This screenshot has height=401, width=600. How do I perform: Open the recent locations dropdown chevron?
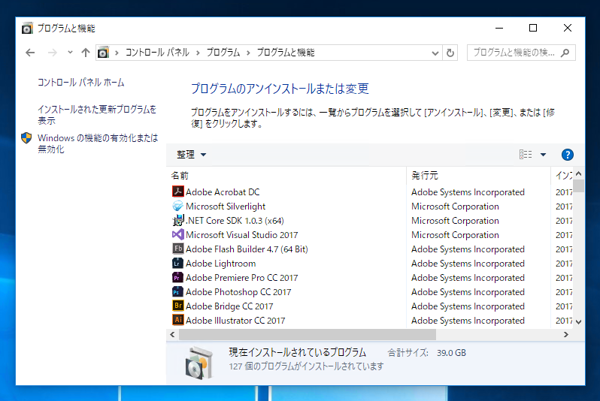pyautogui.click(x=70, y=52)
